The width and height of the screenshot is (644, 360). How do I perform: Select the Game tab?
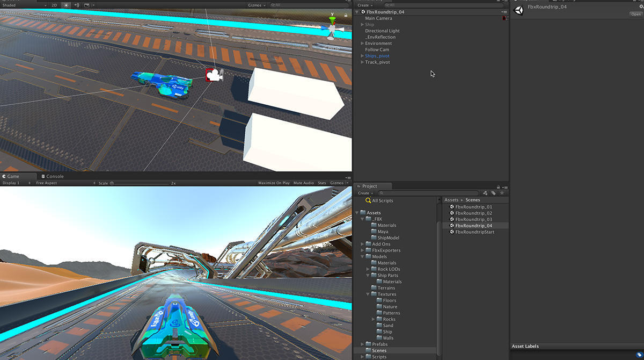click(x=13, y=176)
